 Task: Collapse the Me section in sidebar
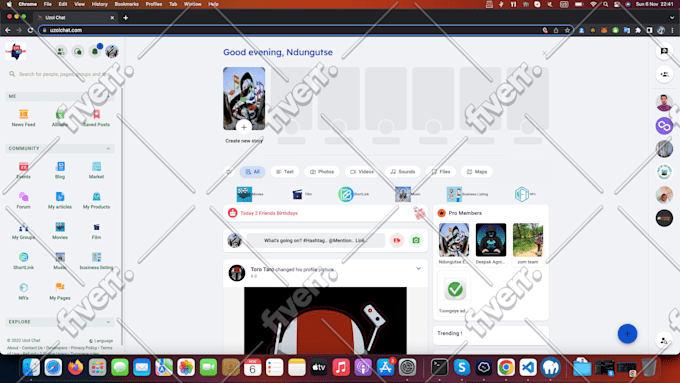pos(108,96)
